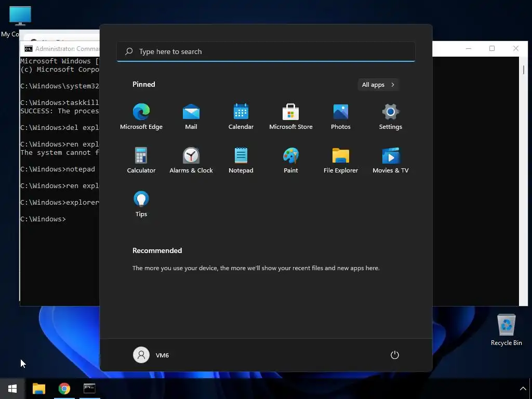The width and height of the screenshot is (532, 399).
Task: Click the 'Pinned' heading
Action: tap(143, 84)
